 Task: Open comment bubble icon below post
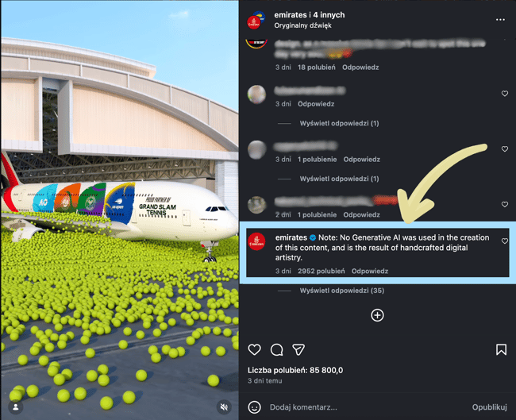[x=277, y=350]
